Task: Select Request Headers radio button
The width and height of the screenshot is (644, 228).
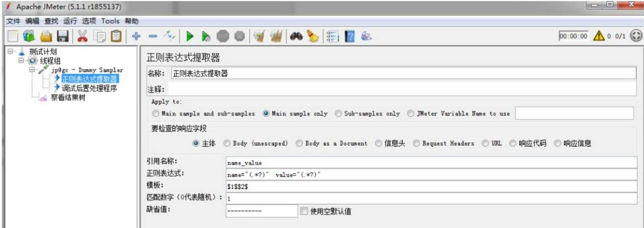Action: coord(416,143)
